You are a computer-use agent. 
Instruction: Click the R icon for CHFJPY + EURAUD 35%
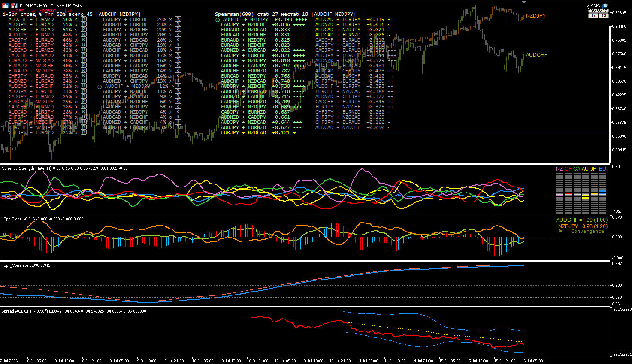84,76
